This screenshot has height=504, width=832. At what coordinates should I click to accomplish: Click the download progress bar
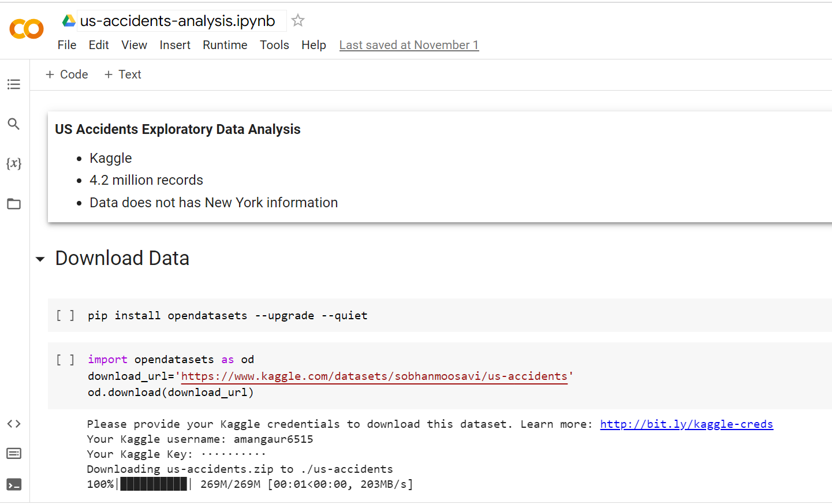point(153,484)
